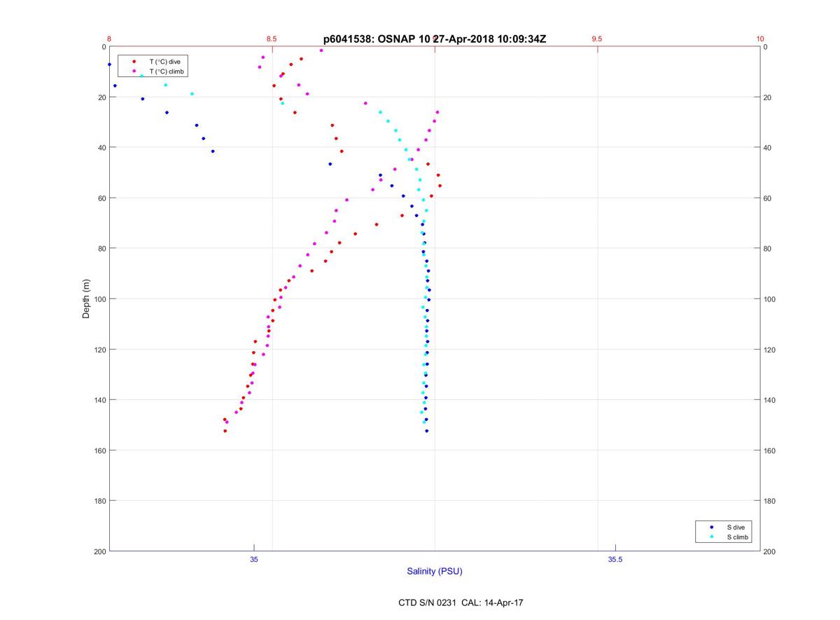
Task: Click the red '9.5' temperature tick label
Action: 597,39
